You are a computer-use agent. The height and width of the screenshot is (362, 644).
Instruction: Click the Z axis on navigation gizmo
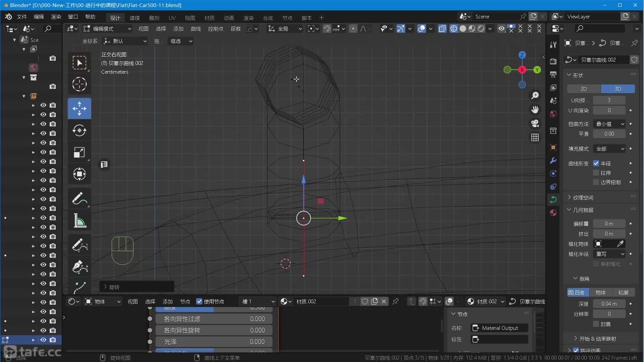[522, 55]
